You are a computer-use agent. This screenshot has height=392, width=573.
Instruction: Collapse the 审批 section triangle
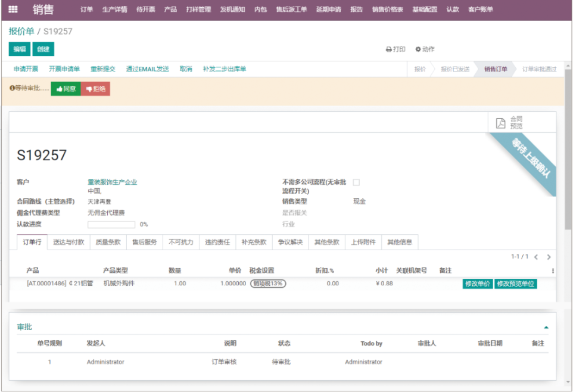[x=546, y=328]
